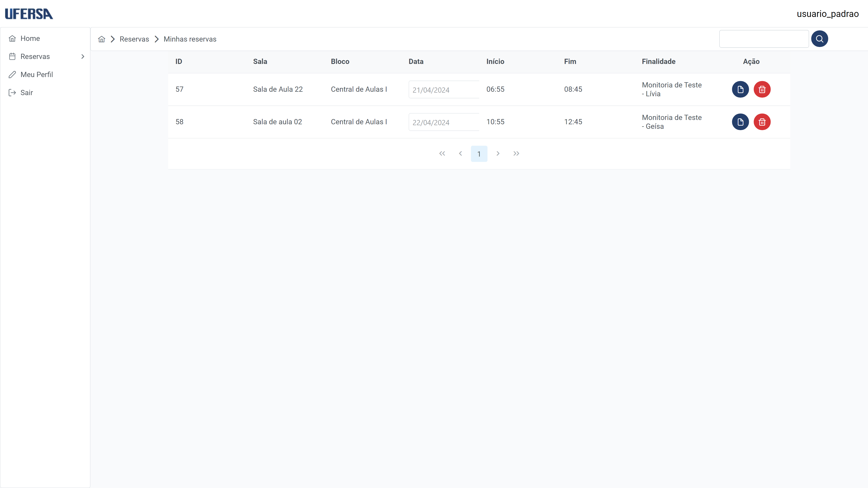Click the Finalidade column header
The width and height of the screenshot is (868, 488).
(x=658, y=62)
